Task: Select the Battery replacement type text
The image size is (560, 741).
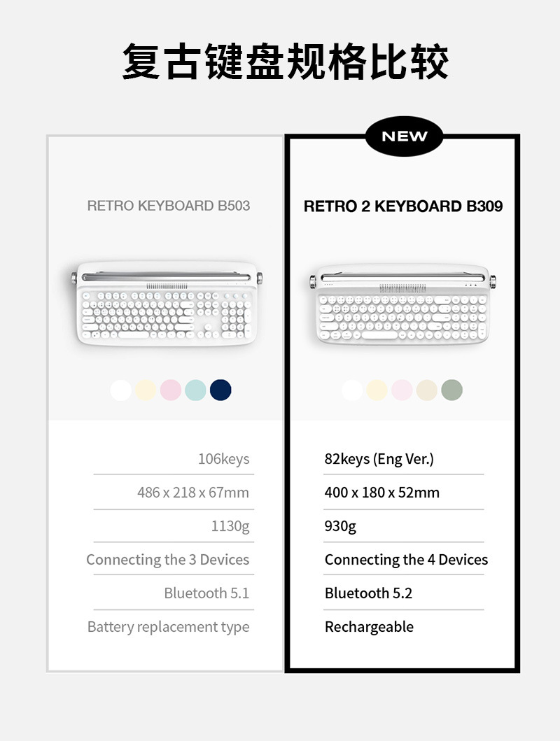Action: pyautogui.click(x=168, y=627)
